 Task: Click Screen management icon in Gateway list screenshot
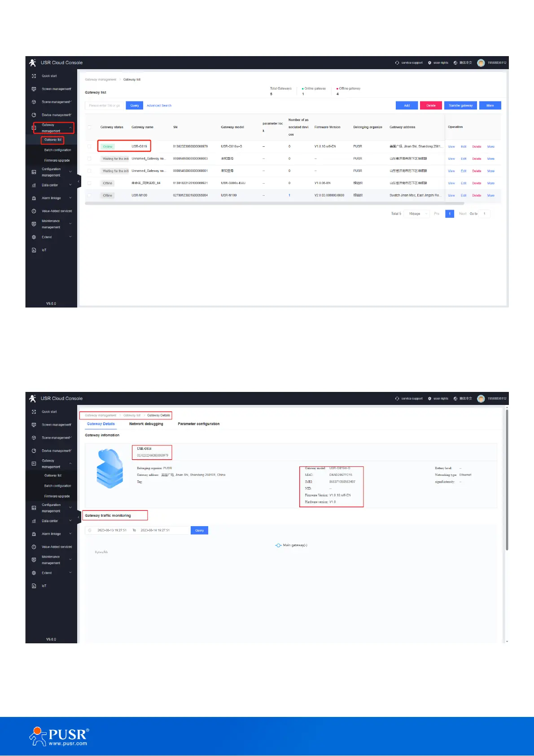[x=34, y=89]
